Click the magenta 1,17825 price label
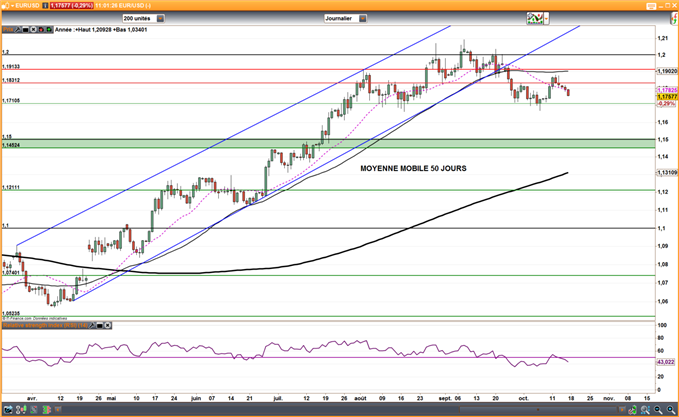679x417 pixels. click(667, 91)
